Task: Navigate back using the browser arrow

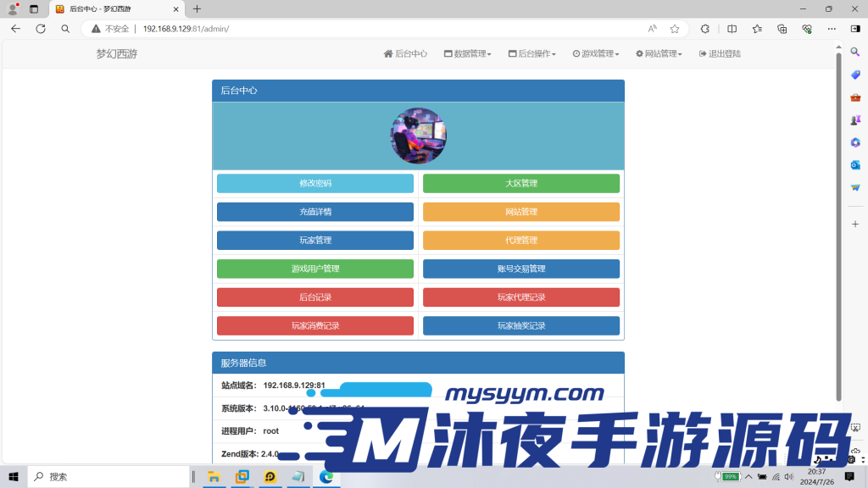Action: (x=16, y=28)
